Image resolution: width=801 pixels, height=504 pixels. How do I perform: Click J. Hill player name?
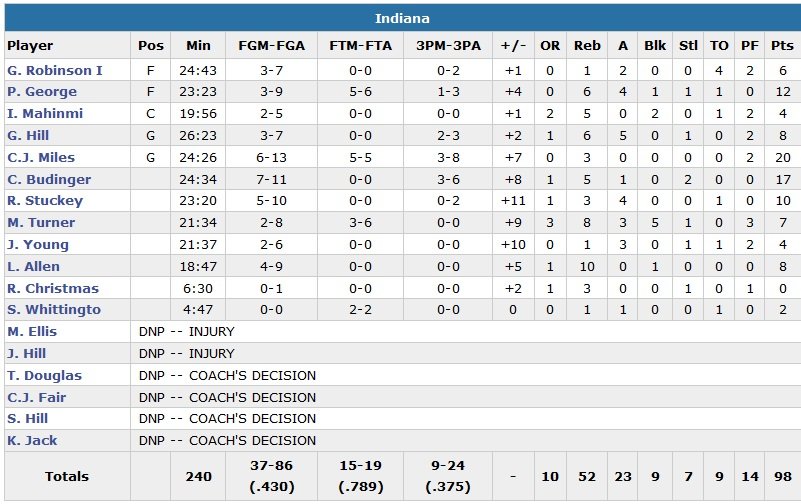point(27,353)
